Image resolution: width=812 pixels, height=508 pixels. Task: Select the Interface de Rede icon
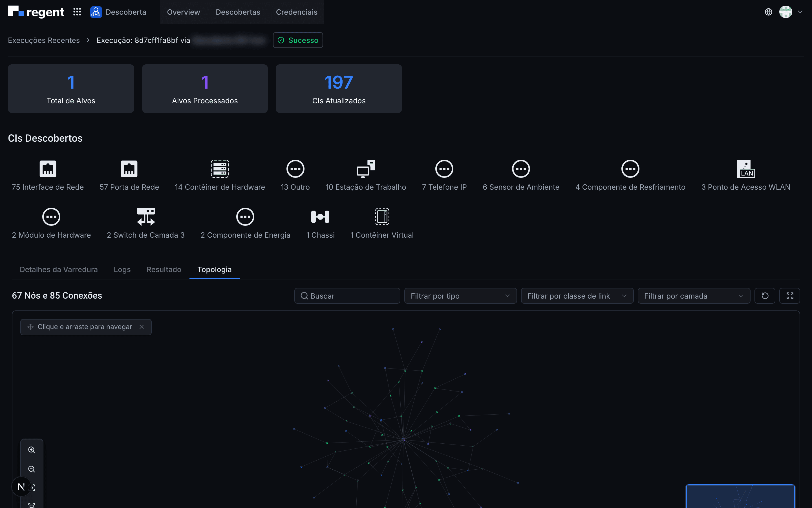pyautogui.click(x=48, y=169)
